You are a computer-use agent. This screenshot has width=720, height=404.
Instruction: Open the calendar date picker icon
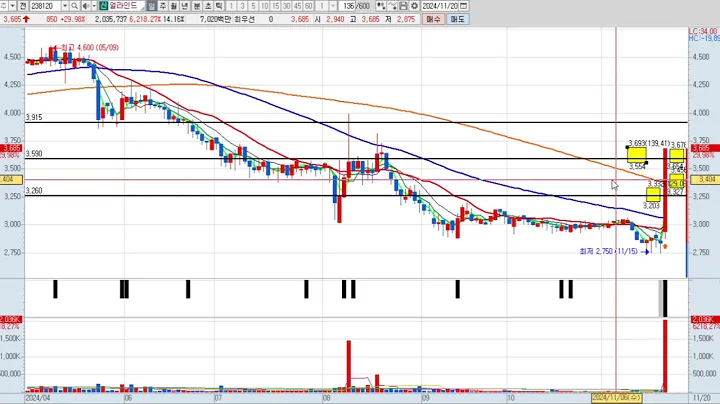tap(464, 6)
